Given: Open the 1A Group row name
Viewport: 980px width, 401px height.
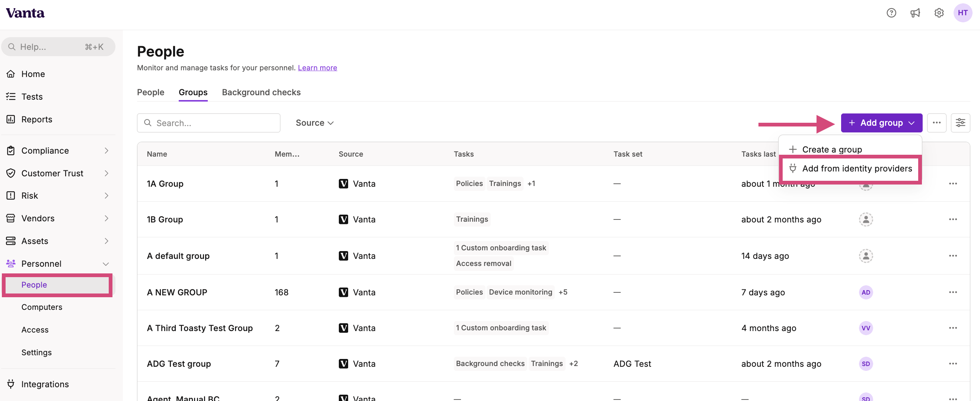Looking at the screenshot, I should coord(165,184).
